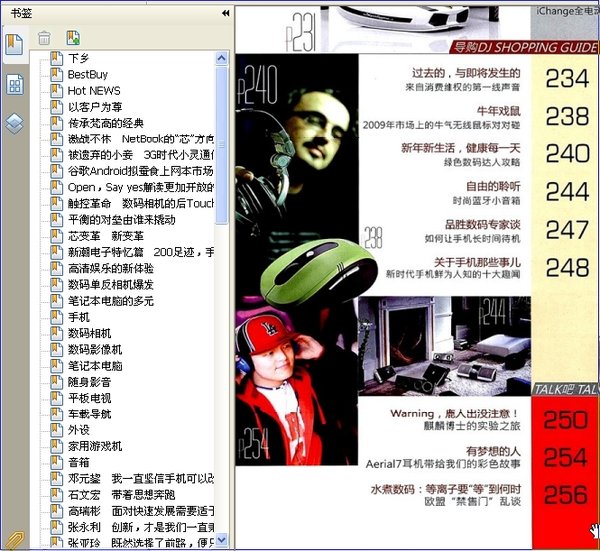Click bookmark icon beside 音箱
Image resolution: width=600 pixels, height=551 pixels.
click(x=56, y=462)
